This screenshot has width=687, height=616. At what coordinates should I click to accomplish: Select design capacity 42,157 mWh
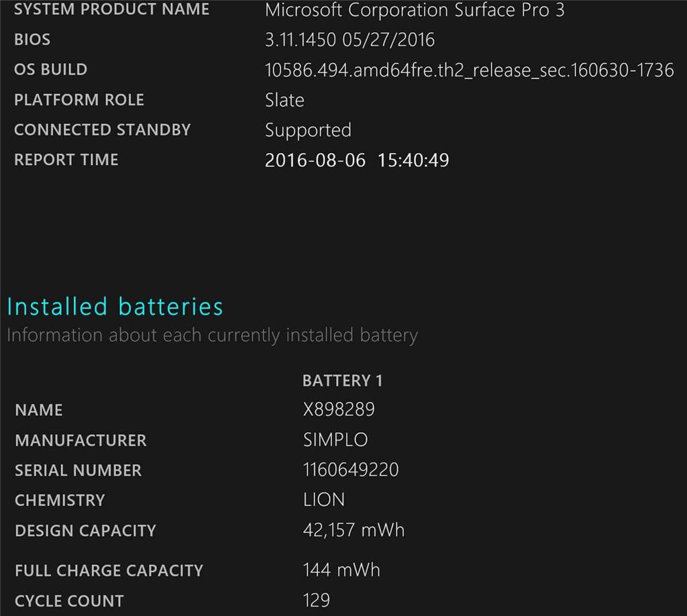point(354,530)
